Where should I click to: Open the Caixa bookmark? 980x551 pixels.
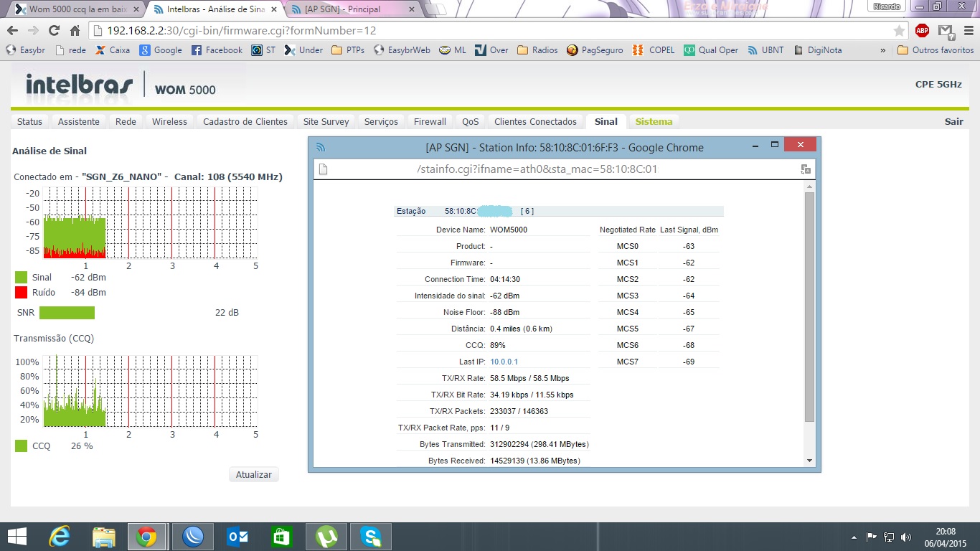pyautogui.click(x=113, y=50)
